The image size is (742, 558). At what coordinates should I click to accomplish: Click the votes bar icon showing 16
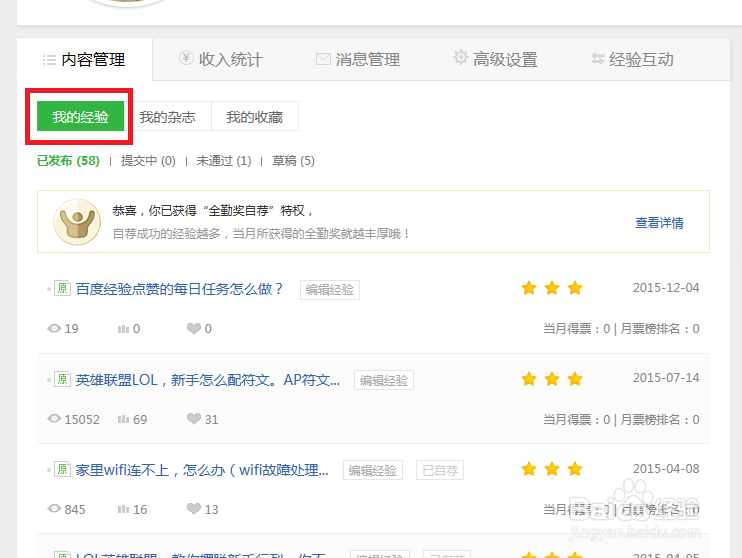(x=123, y=509)
